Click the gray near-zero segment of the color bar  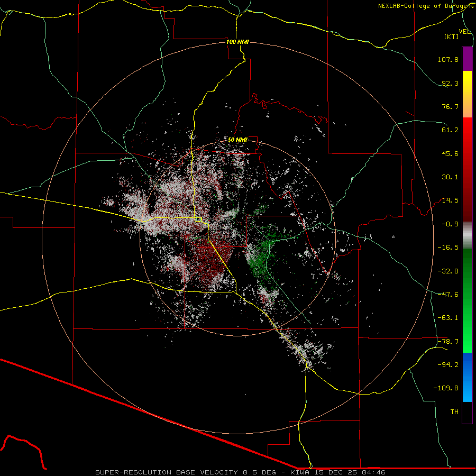(x=467, y=235)
